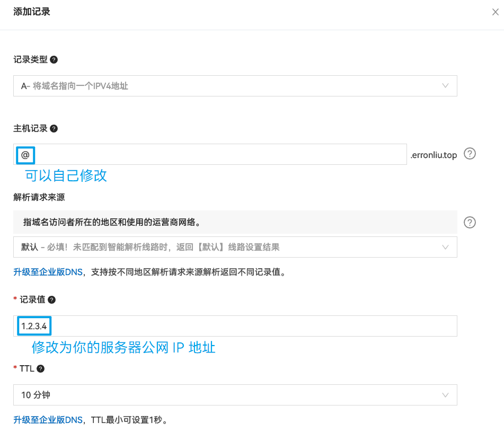Close the 添加记录 dialog
504x432 pixels.
click(495, 12)
